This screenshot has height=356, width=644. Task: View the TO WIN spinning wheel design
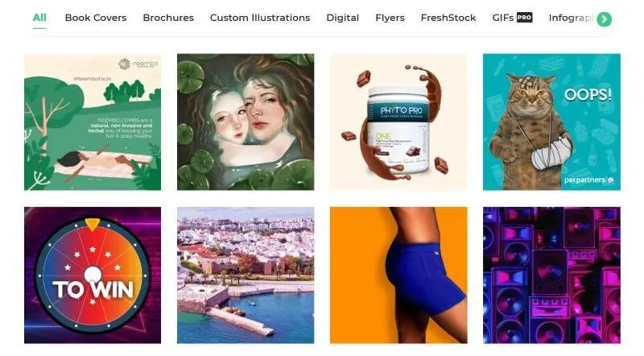point(93,275)
